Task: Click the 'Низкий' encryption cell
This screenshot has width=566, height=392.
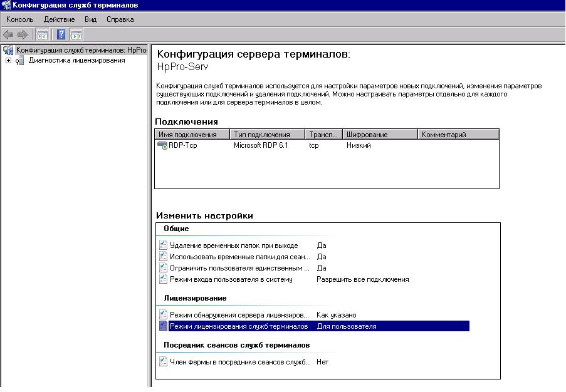Action: (359, 145)
